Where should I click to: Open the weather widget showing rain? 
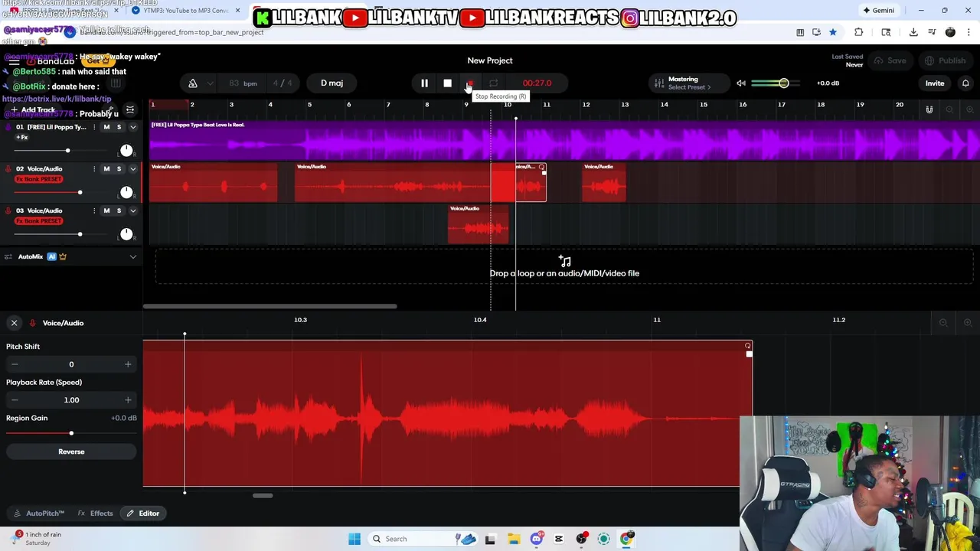(x=37, y=539)
